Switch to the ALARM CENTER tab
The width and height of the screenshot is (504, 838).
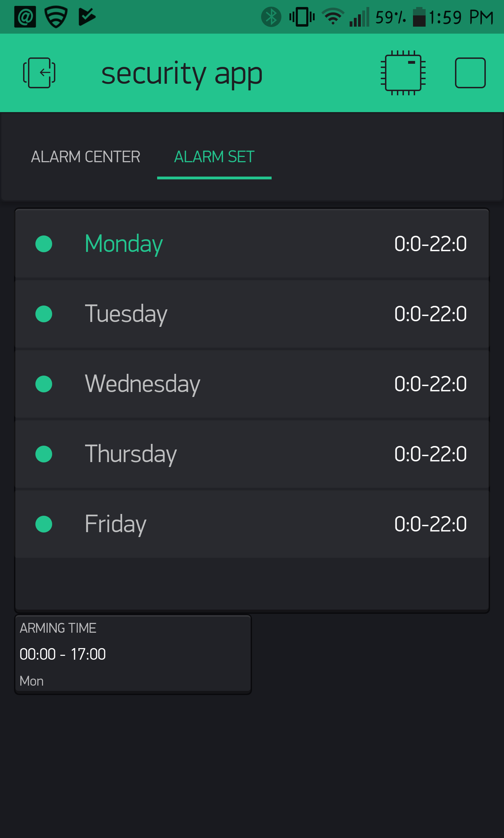coord(85,157)
